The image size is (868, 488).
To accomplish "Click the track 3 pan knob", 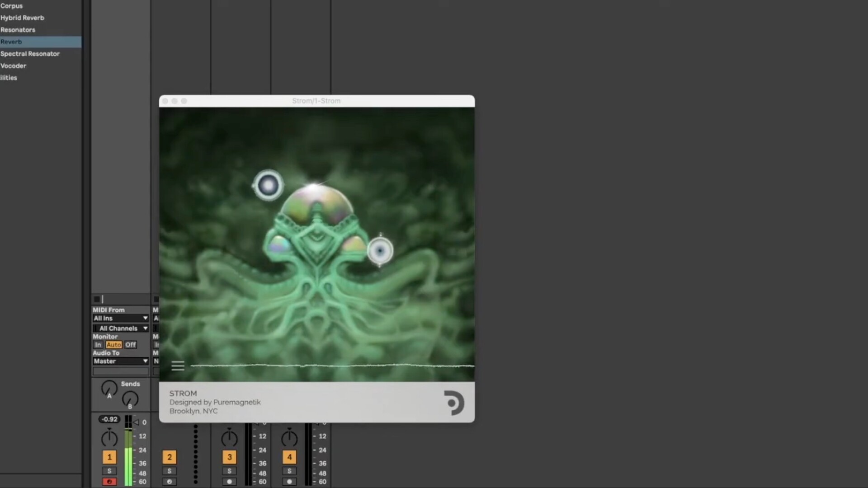I will (x=229, y=437).
